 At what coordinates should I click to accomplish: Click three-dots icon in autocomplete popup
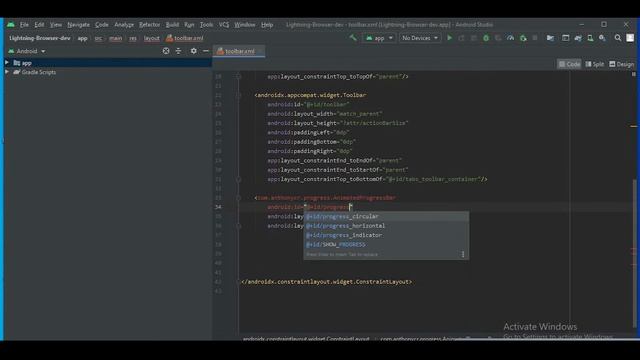(x=463, y=254)
